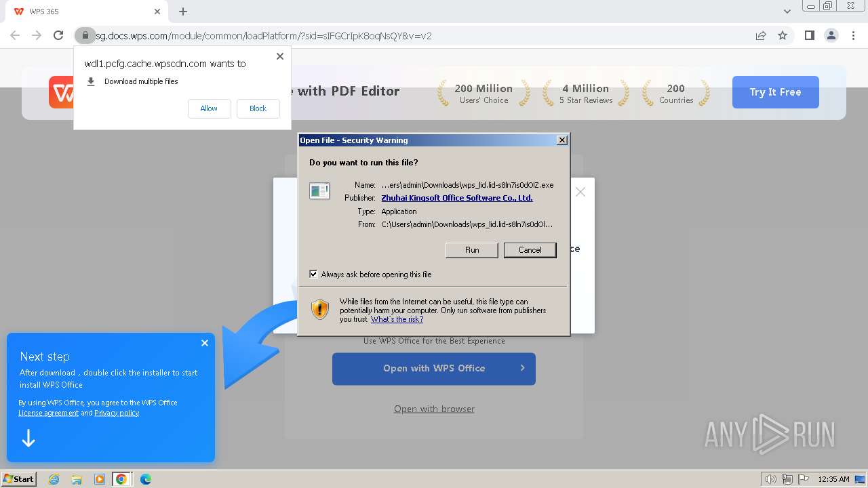The width and height of the screenshot is (868, 488).
Task: Click the WPS logo in the banner
Action: tap(62, 92)
